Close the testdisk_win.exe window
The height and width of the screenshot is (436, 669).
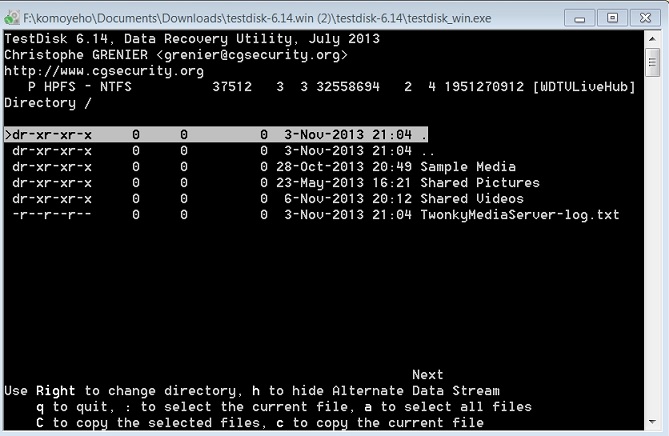pyautogui.click(x=645, y=18)
